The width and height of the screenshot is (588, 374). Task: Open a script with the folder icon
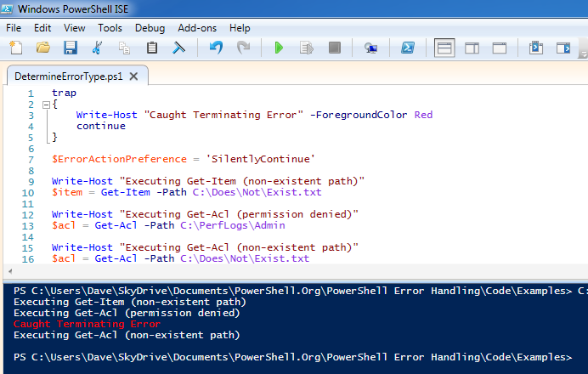tap(42, 48)
